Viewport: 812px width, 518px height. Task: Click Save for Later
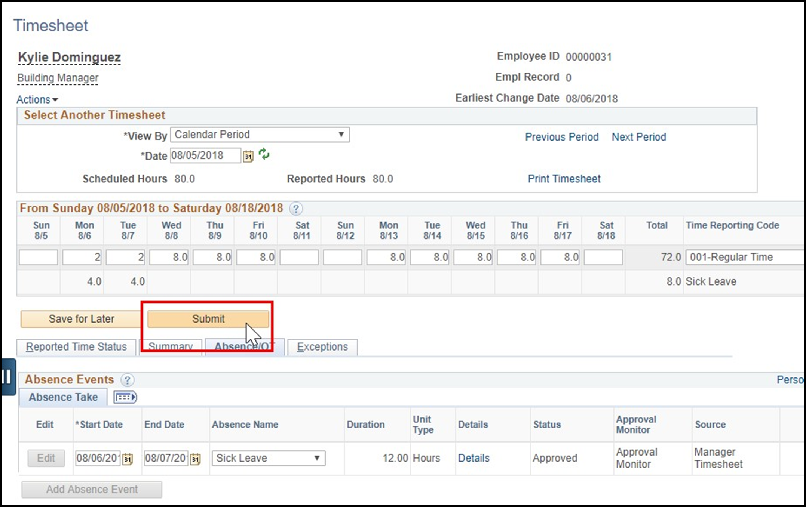[x=82, y=319]
